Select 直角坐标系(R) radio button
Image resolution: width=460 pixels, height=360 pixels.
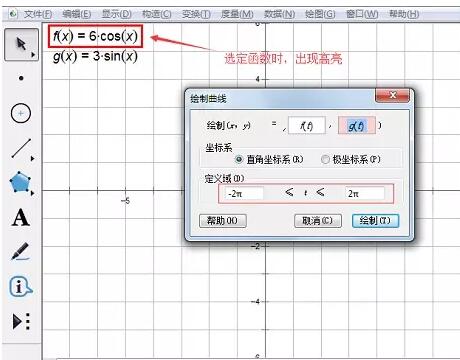tap(239, 159)
